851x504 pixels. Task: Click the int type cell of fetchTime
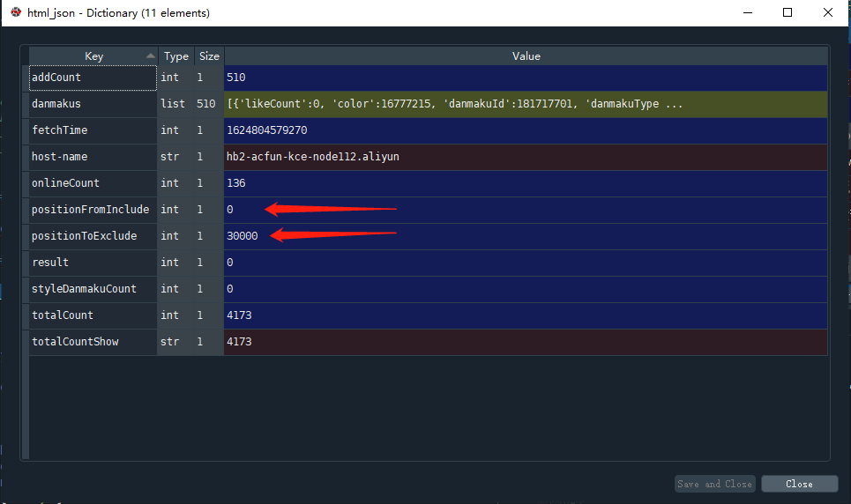click(175, 130)
